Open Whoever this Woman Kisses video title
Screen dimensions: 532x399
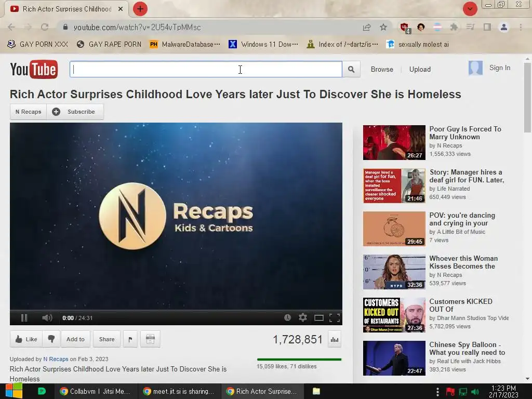click(x=463, y=262)
